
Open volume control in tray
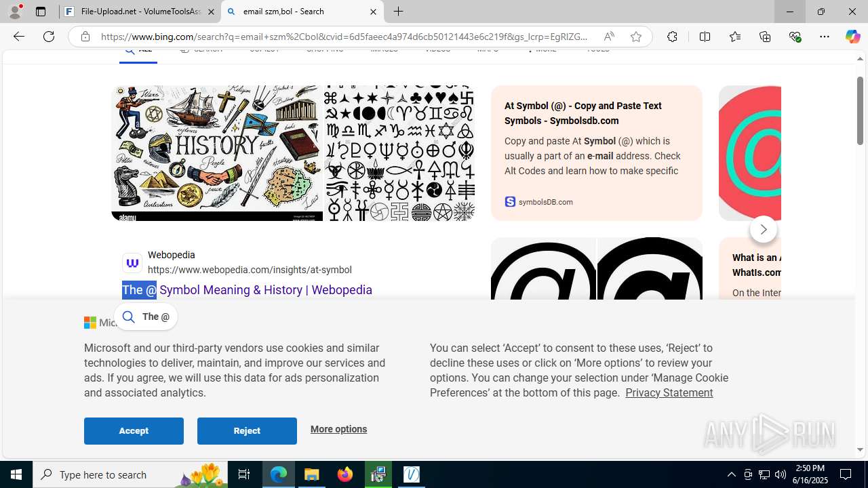pos(781,474)
